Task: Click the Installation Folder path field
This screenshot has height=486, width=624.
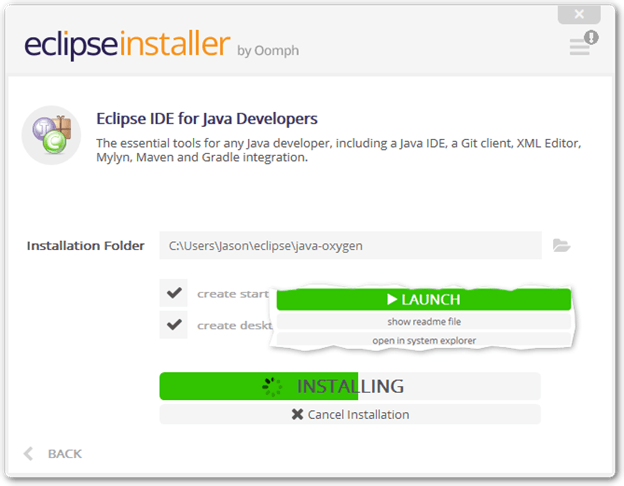Action: coord(350,246)
